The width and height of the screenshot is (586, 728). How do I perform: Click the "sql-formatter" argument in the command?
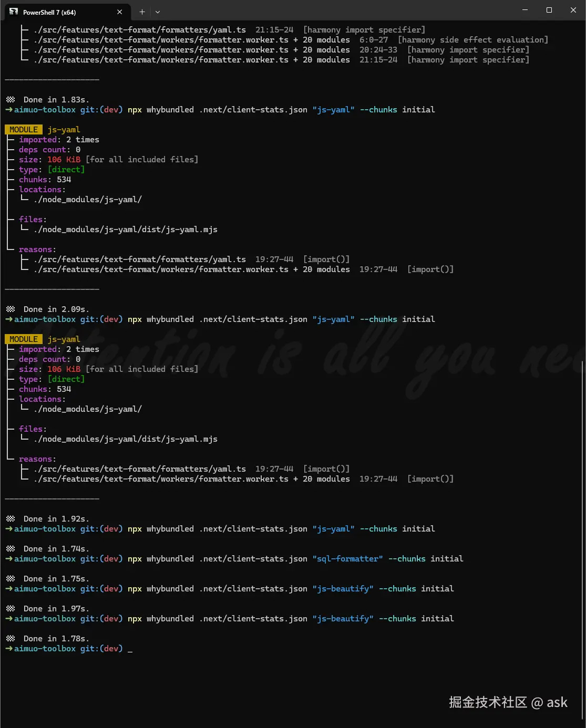coord(347,559)
